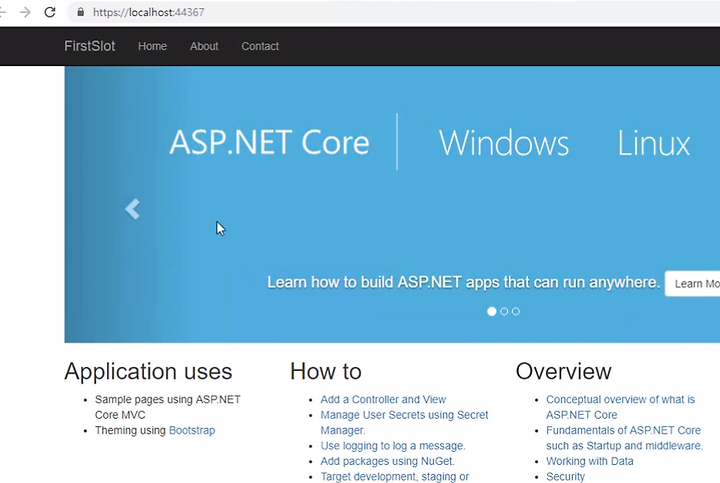This screenshot has height=483, width=720.
Task: Click the Learn More carousel button
Action: pyautogui.click(x=692, y=284)
